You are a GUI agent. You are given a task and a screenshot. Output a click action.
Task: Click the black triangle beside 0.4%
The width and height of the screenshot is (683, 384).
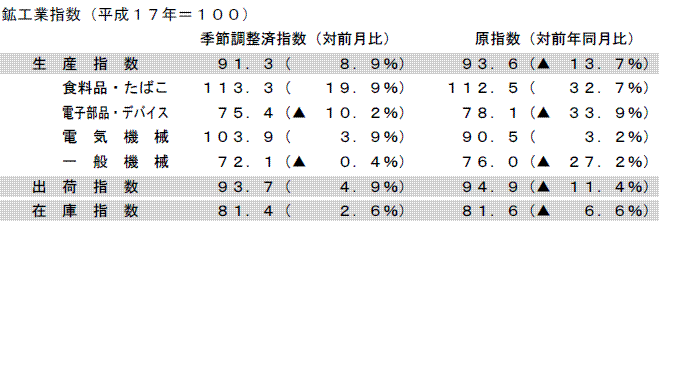299,162
